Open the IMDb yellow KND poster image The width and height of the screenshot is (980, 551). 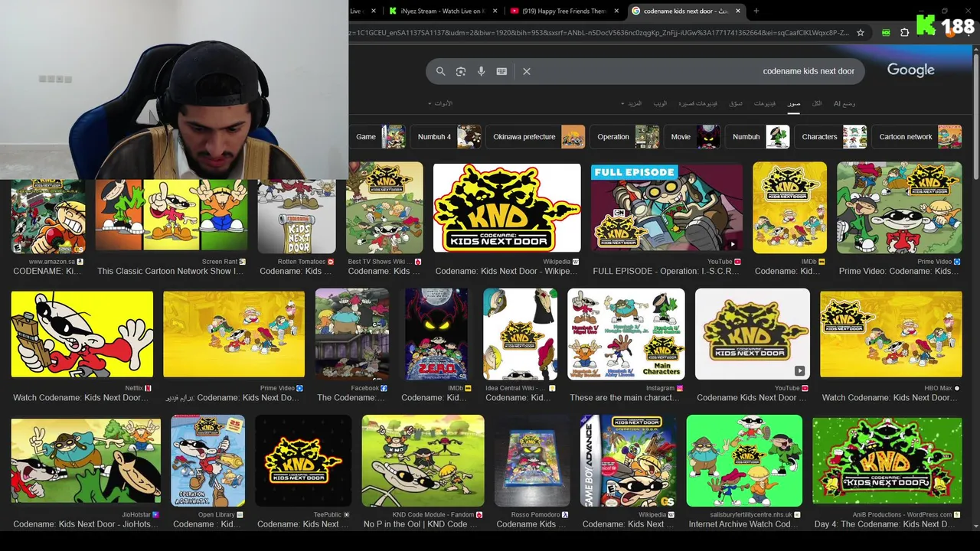(x=789, y=207)
